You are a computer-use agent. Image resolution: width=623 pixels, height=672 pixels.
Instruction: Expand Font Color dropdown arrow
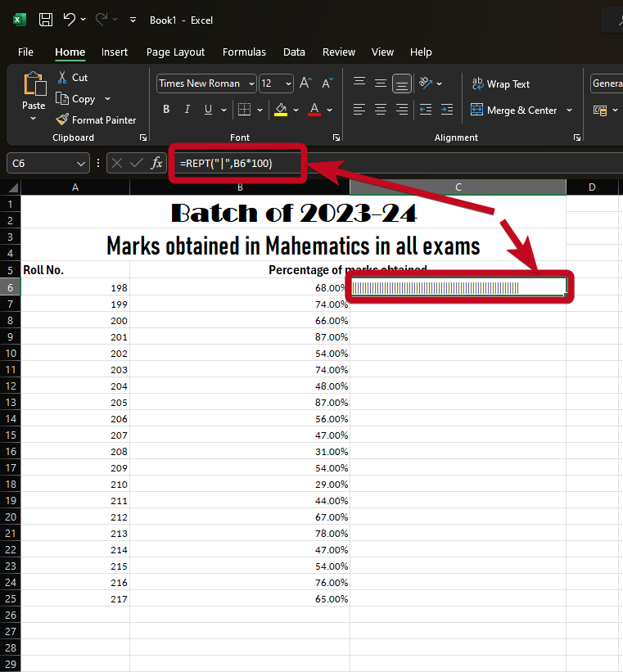(329, 110)
